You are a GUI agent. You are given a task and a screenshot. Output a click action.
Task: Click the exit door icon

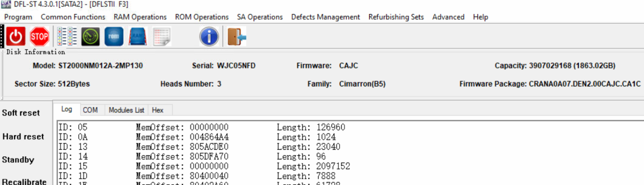(237, 37)
